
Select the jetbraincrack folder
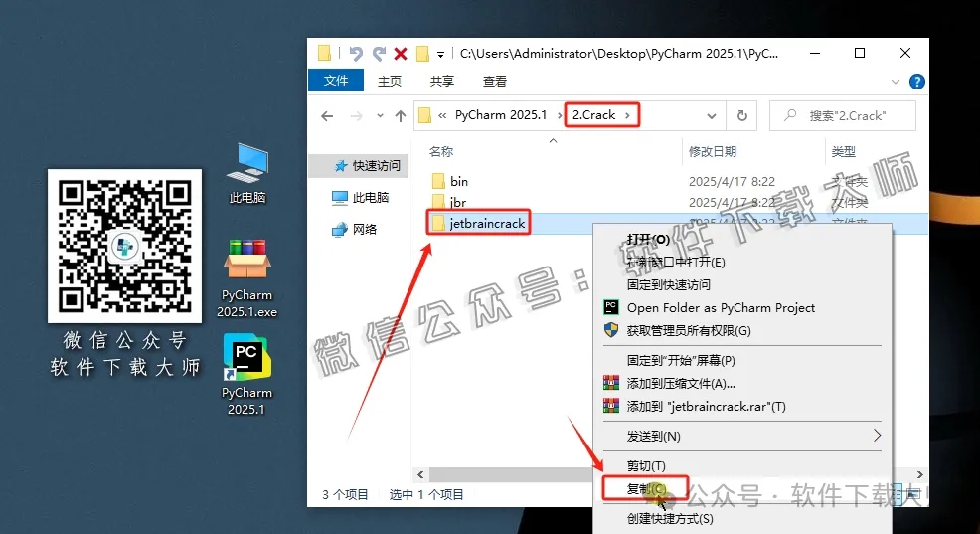click(x=479, y=223)
